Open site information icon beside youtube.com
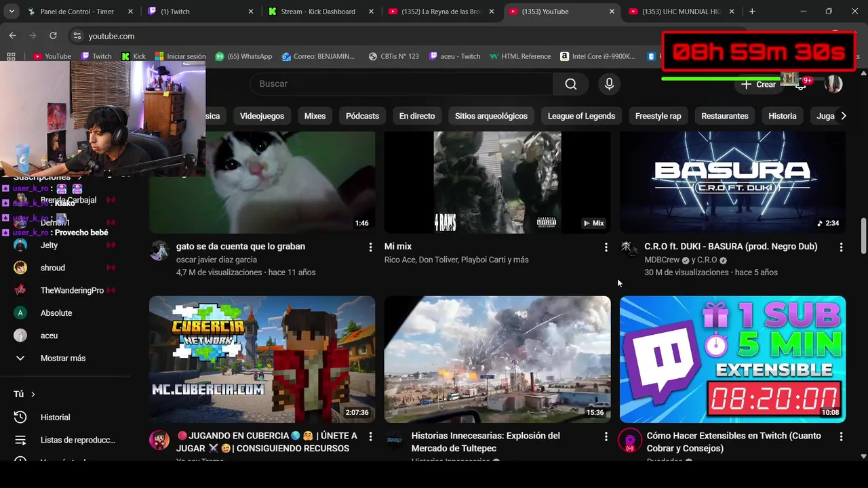868x488 pixels. [77, 36]
